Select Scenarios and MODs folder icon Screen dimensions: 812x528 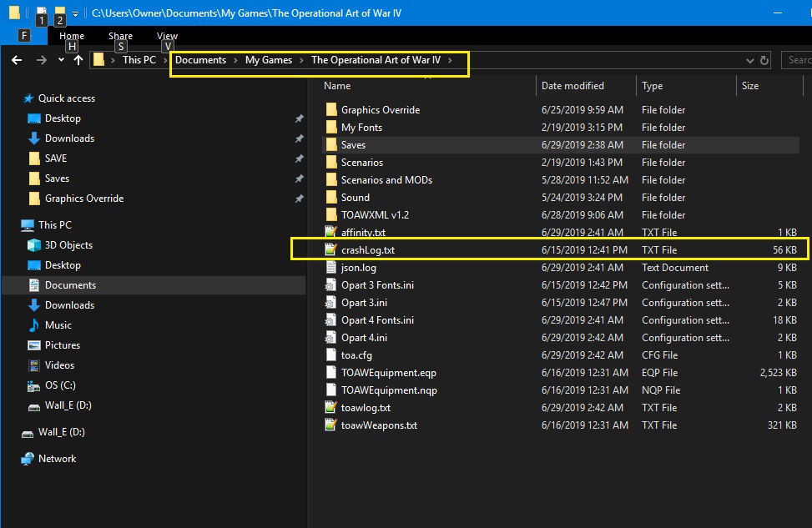[x=331, y=180]
